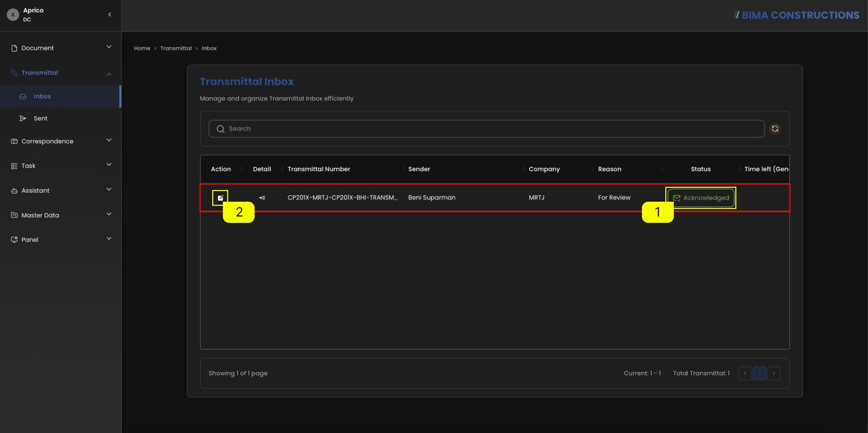Click the BIMA CONSTRUCTIONS logo
Screen dimensions: 868x433
(796, 15)
